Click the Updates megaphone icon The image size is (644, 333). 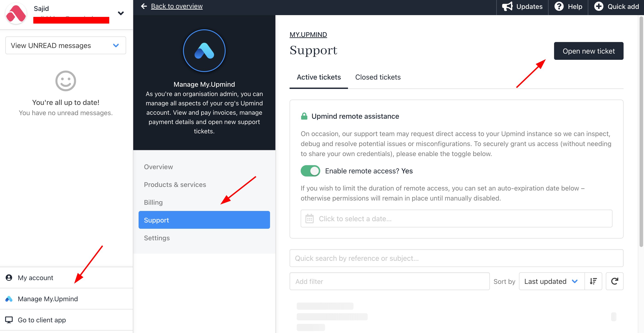[x=507, y=6]
